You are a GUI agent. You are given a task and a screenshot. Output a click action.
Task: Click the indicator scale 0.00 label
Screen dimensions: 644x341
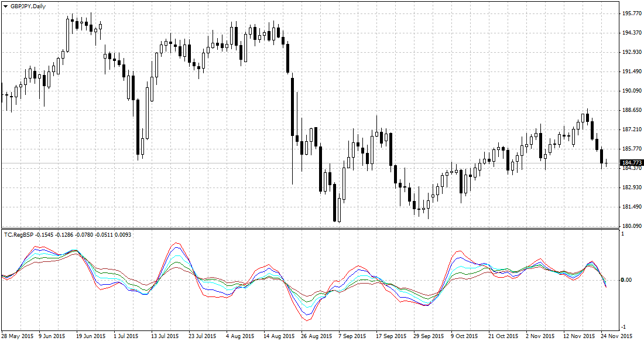point(627,280)
